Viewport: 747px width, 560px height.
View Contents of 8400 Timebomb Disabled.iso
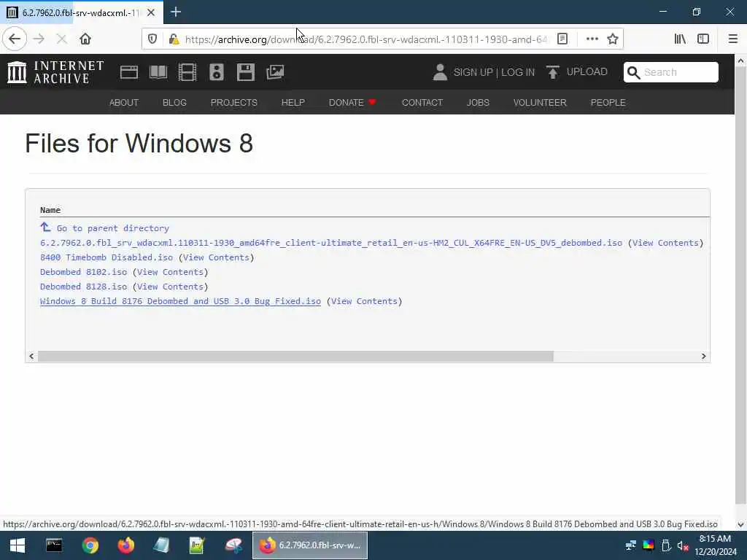[216, 257]
